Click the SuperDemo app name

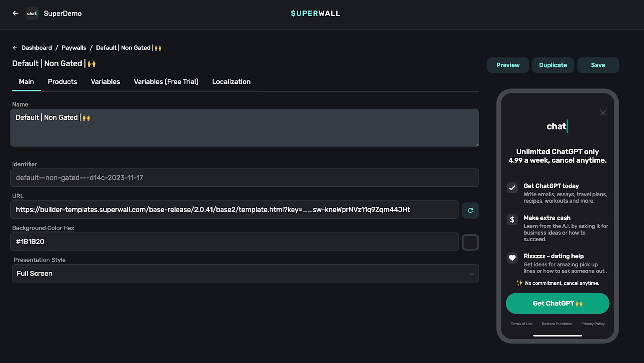[x=63, y=13]
